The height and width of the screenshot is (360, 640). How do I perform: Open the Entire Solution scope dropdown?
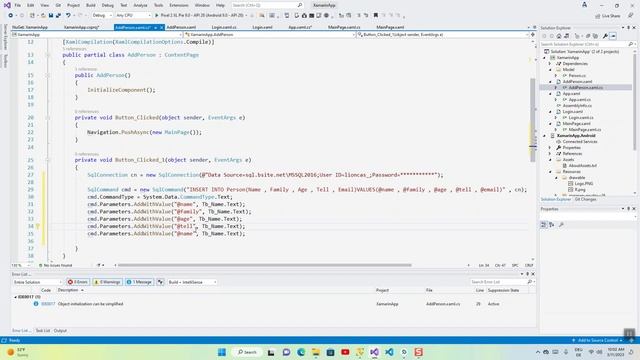(x=37, y=282)
